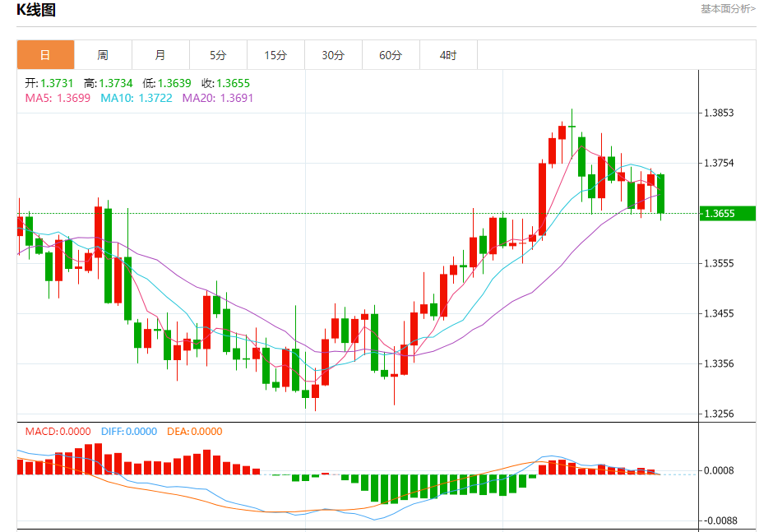Select the 日 daily chart tab

pyautogui.click(x=45, y=55)
